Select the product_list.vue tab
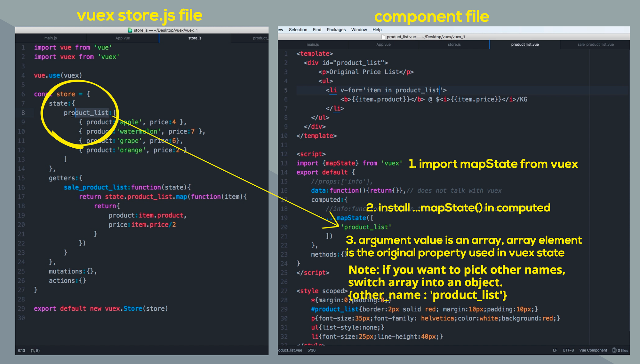 pyautogui.click(x=524, y=44)
